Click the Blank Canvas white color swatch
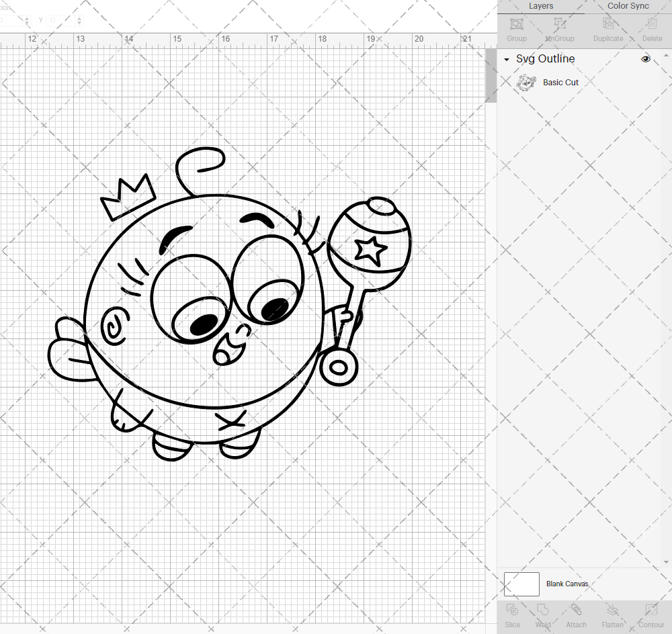Viewport: 672px width, 634px height. coord(521,584)
